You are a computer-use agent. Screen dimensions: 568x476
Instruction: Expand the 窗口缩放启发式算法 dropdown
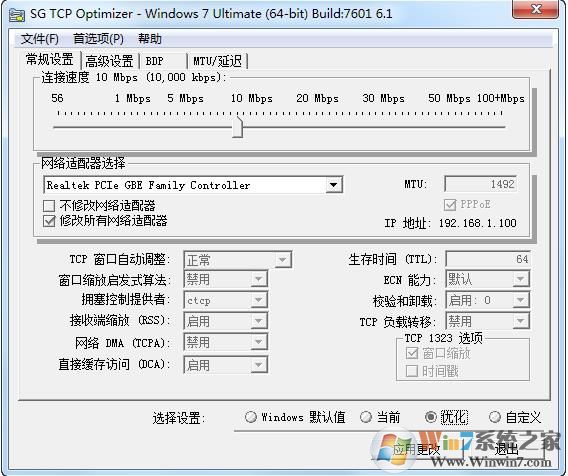259,279
